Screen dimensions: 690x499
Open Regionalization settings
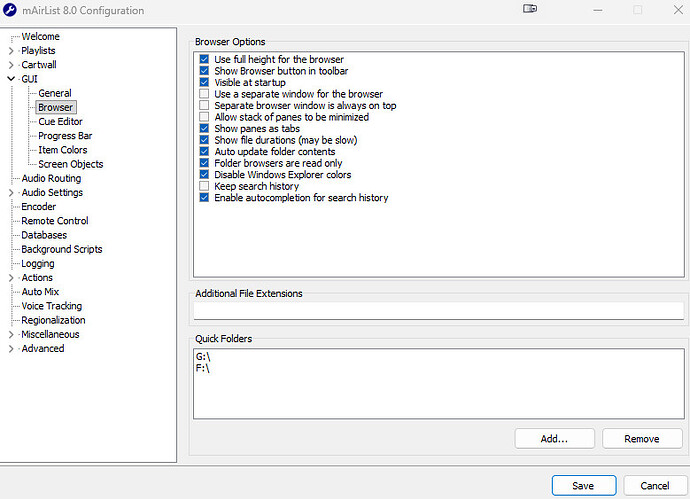[53, 320]
